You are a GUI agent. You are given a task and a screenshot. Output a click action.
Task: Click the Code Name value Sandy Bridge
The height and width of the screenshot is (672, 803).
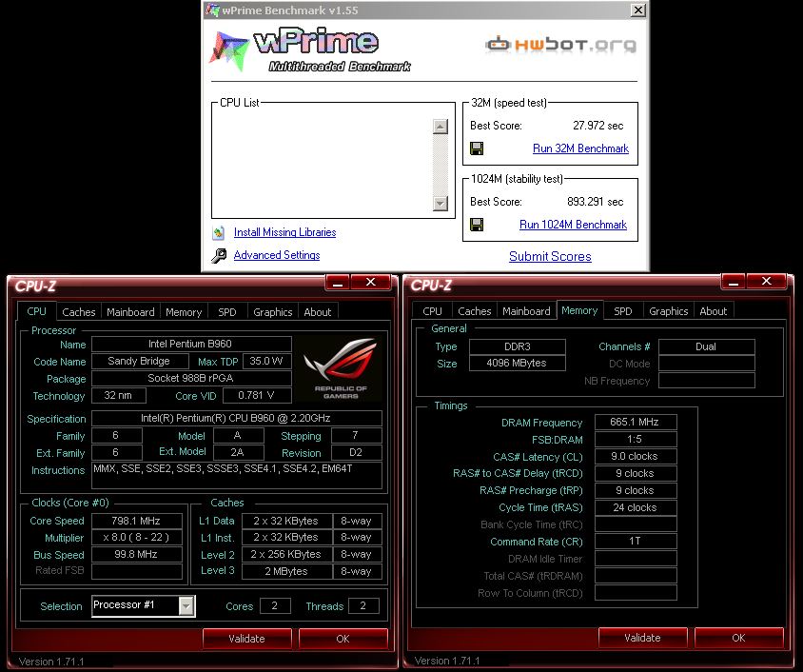[x=139, y=361]
